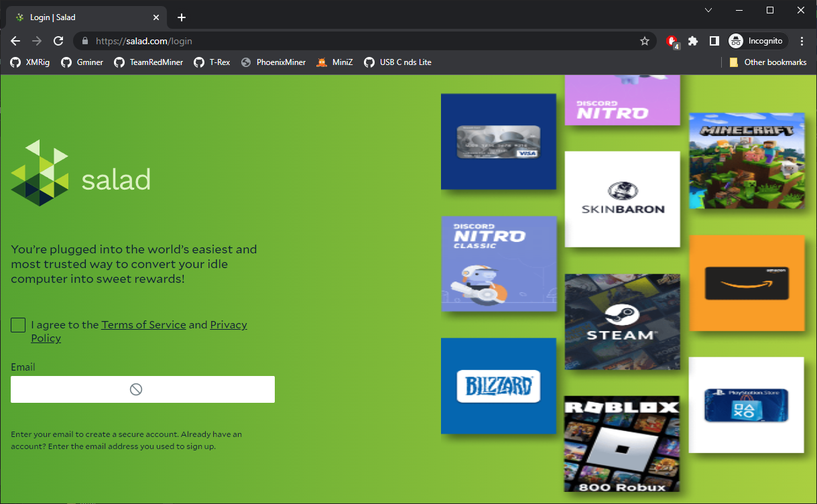The height and width of the screenshot is (504, 817).
Task: Open the XMRig bookmark
Action: pos(30,62)
